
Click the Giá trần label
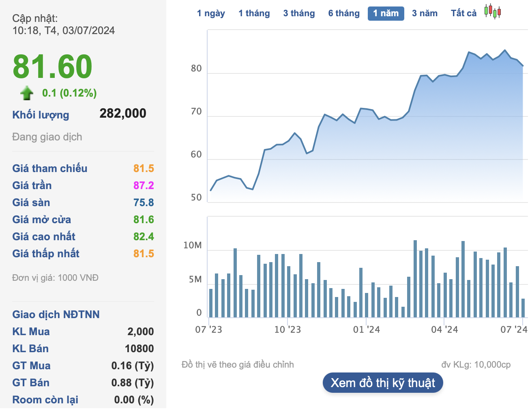(32, 185)
